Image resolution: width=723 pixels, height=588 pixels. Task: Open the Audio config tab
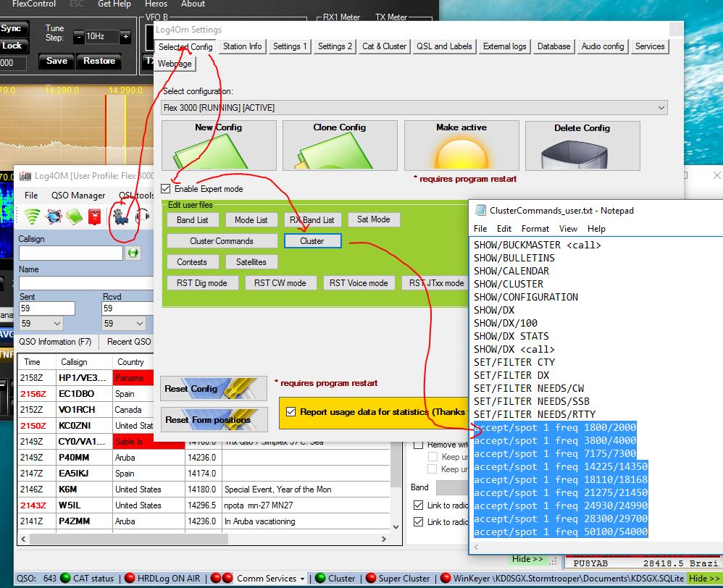pos(602,46)
